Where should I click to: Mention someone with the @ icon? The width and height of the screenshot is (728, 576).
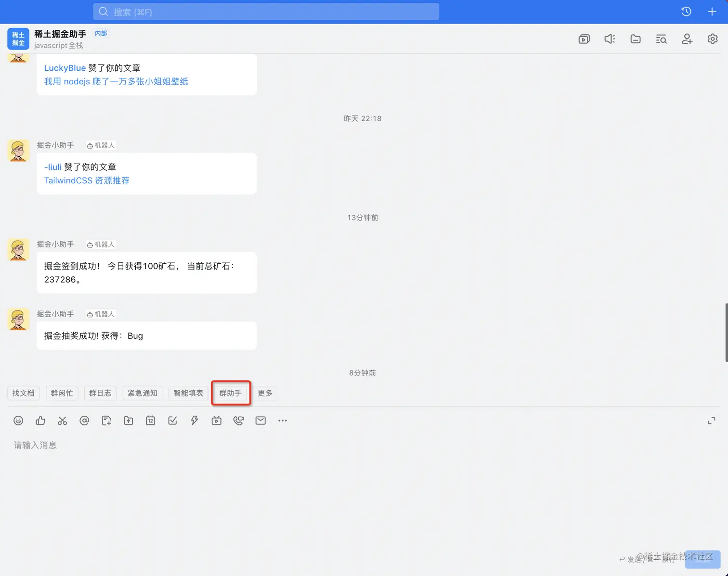click(84, 421)
